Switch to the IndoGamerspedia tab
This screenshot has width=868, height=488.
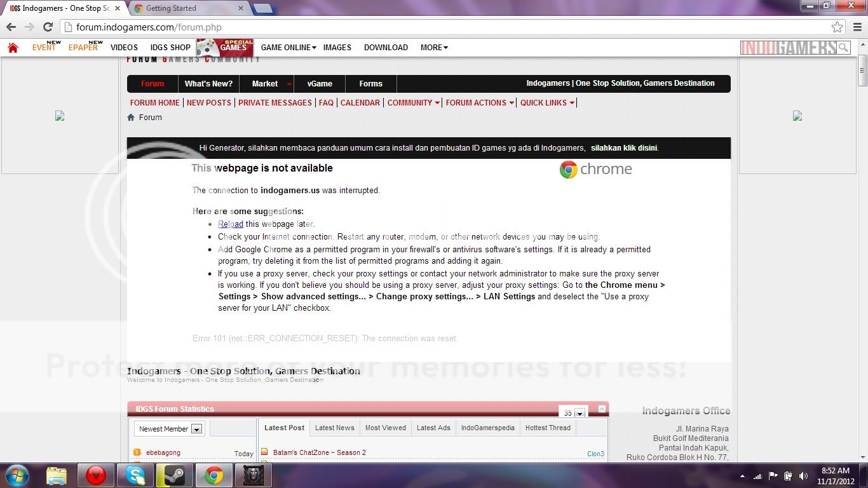tap(488, 428)
